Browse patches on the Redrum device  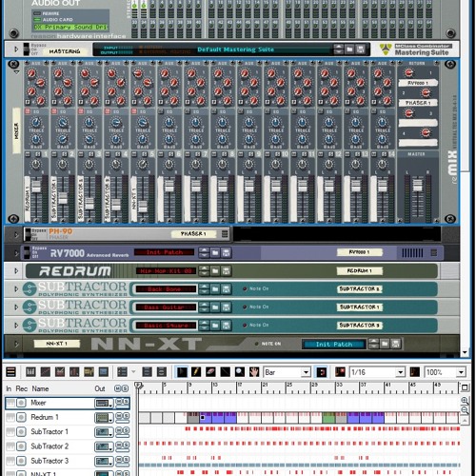click(x=215, y=271)
